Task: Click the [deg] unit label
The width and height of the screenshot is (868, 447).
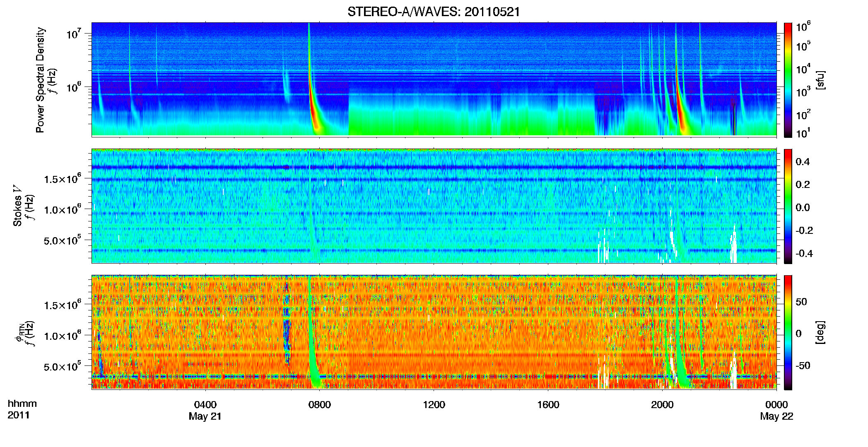Action: click(x=820, y=332)
